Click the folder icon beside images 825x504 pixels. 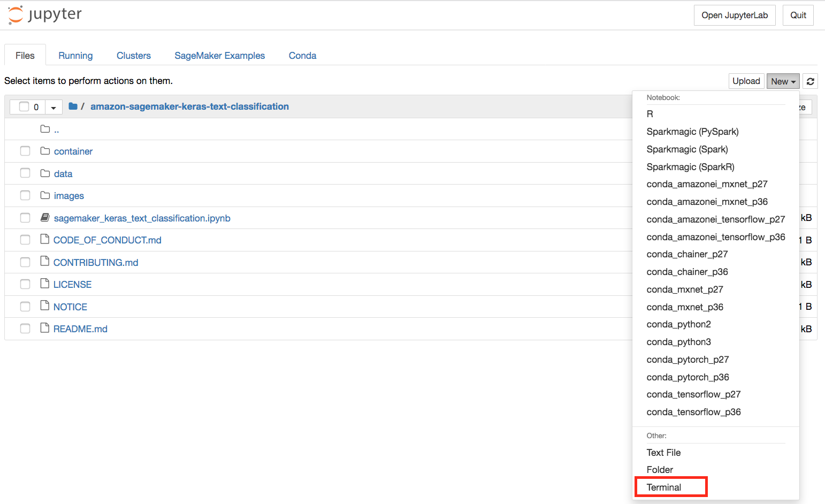pyautogui.click(x=45, y=195)
